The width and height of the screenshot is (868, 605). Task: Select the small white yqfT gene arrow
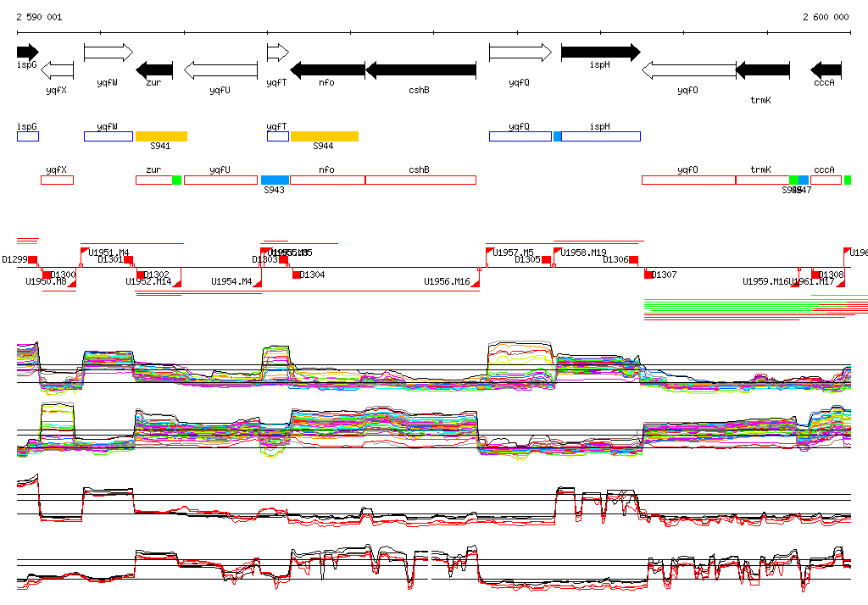tap(278, 53)
